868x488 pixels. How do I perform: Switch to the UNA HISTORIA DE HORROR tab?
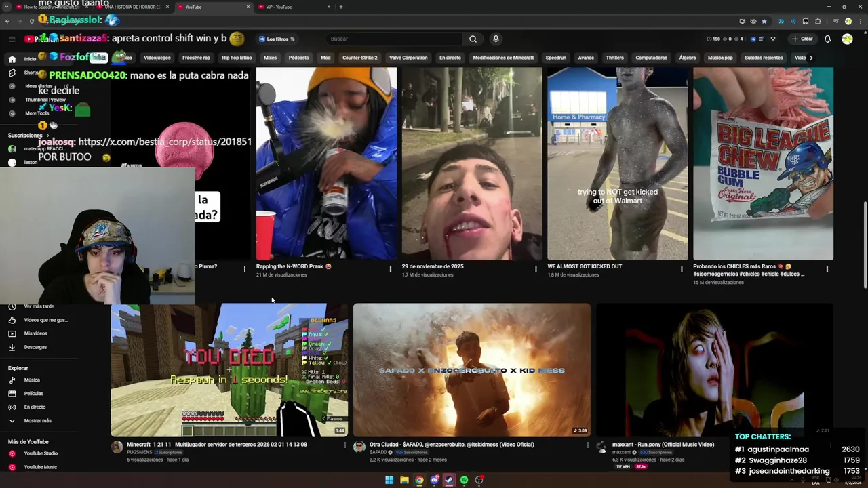(x=132, y=7)
